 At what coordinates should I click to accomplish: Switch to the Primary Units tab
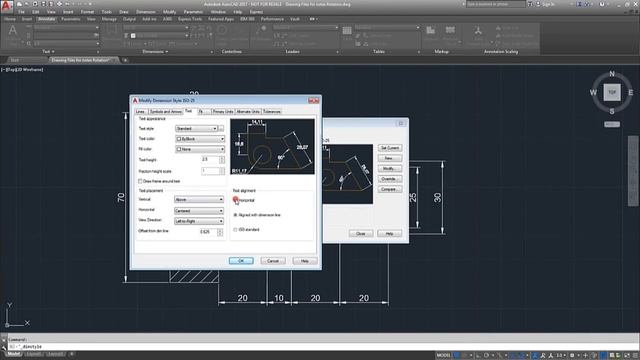pyautogui.click(x=223, y=111)
